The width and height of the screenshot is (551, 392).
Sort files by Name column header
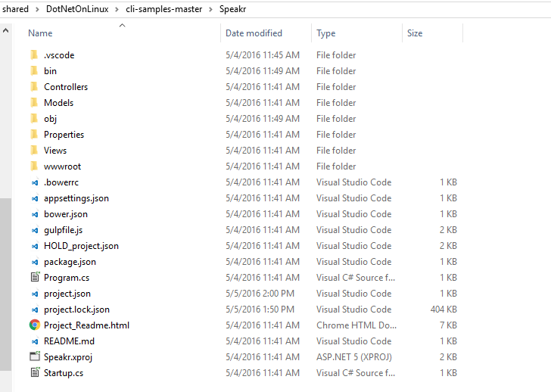coord(40,33)
